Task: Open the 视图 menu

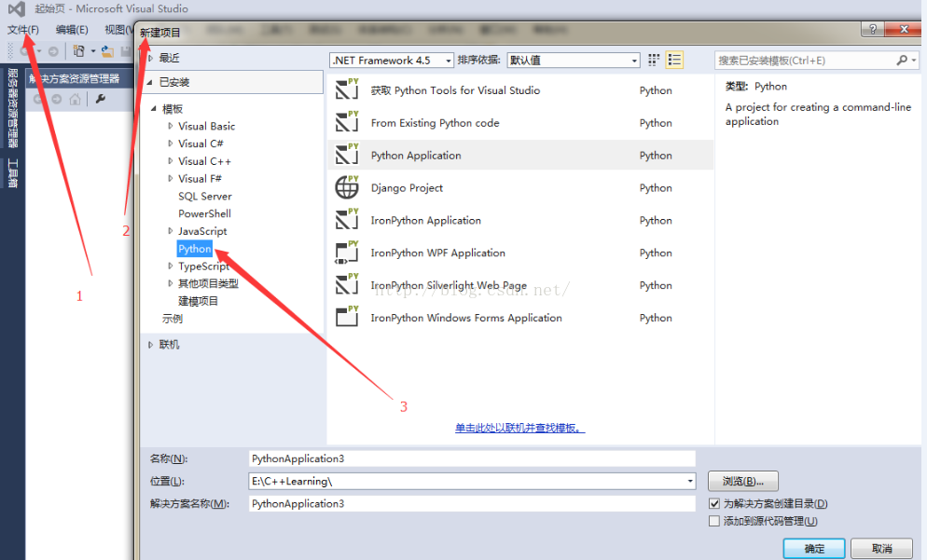Action: click(118, 30)
